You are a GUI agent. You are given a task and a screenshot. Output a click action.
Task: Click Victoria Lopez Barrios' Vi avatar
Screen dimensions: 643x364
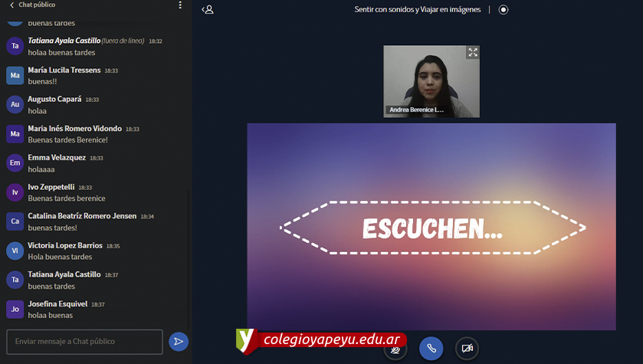point(15,251)
